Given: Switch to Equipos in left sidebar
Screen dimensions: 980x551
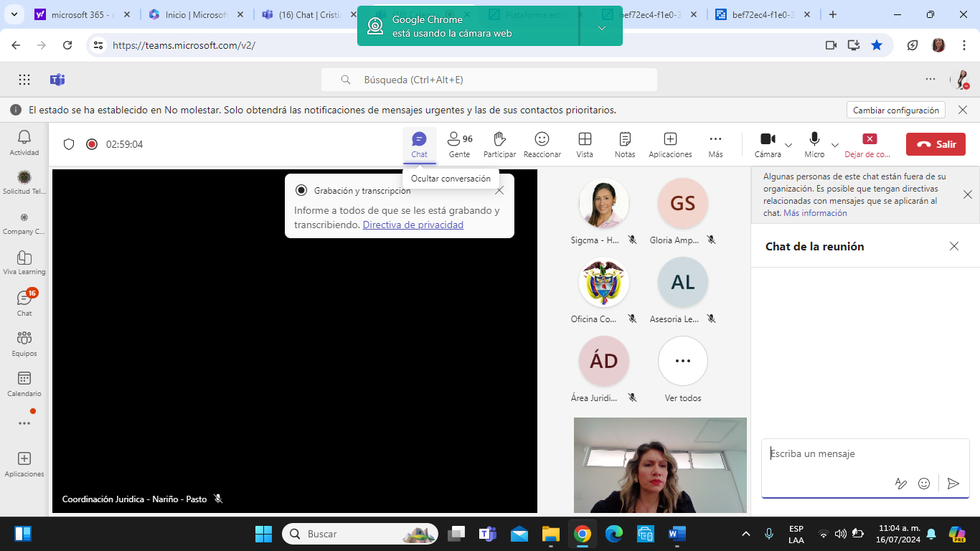Looking at the screenshot, I should [x=24, y=344].
